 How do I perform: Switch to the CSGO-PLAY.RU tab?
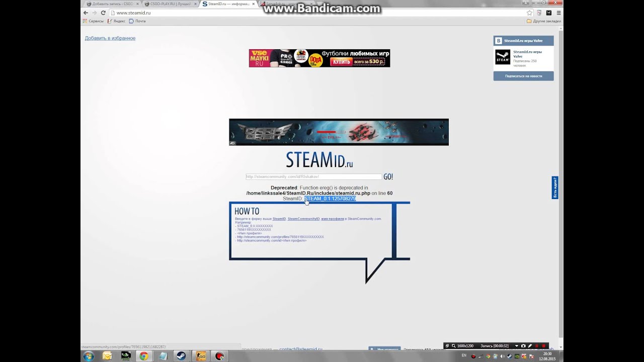click(x=170, y=4)
